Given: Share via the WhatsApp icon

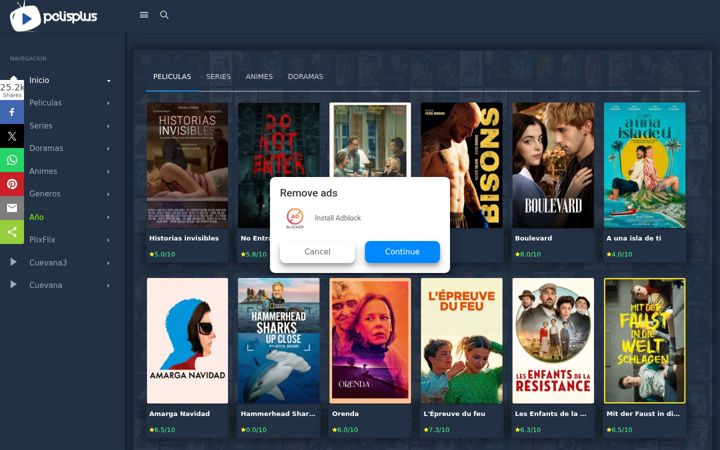Looking at the screenshot, I should tap(12, 160).
